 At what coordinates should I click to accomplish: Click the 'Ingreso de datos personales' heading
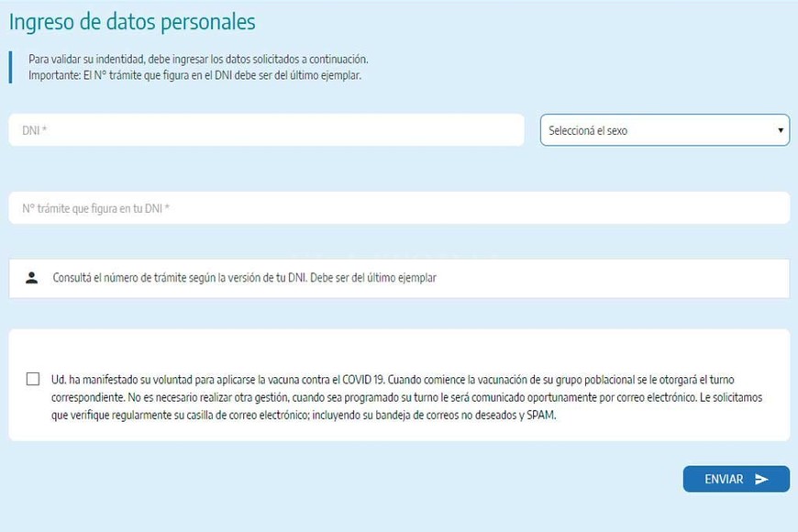click(132, 22)
